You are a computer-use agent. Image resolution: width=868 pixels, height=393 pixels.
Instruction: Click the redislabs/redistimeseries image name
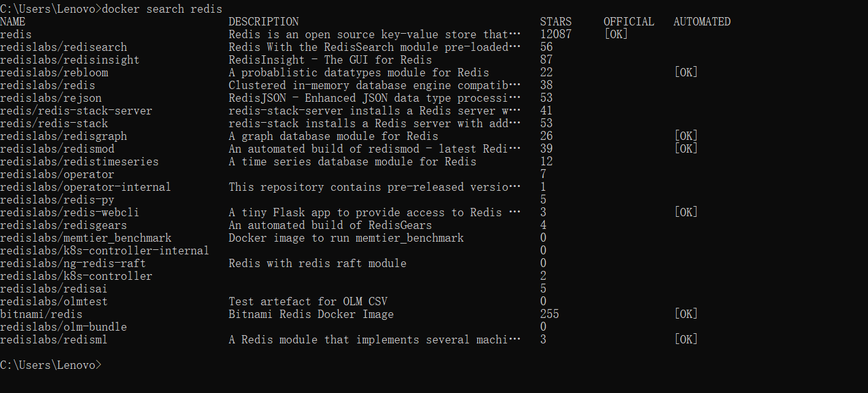coord(79,162)
